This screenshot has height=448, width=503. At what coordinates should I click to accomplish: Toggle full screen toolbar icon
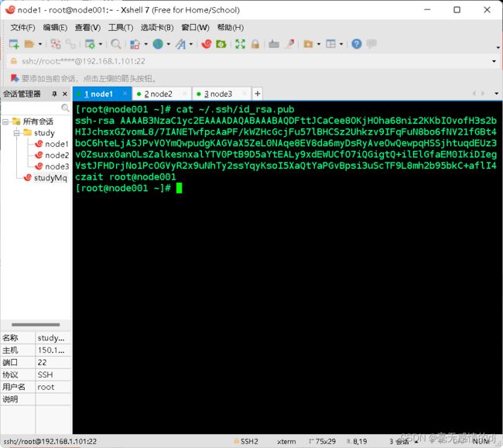click(240, 44)
